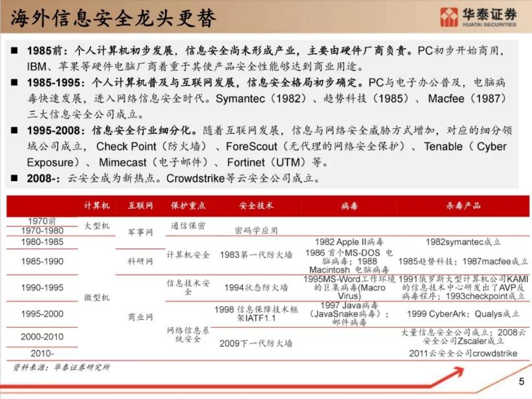Click the 1982symantec成立 cell

[463, 242]
